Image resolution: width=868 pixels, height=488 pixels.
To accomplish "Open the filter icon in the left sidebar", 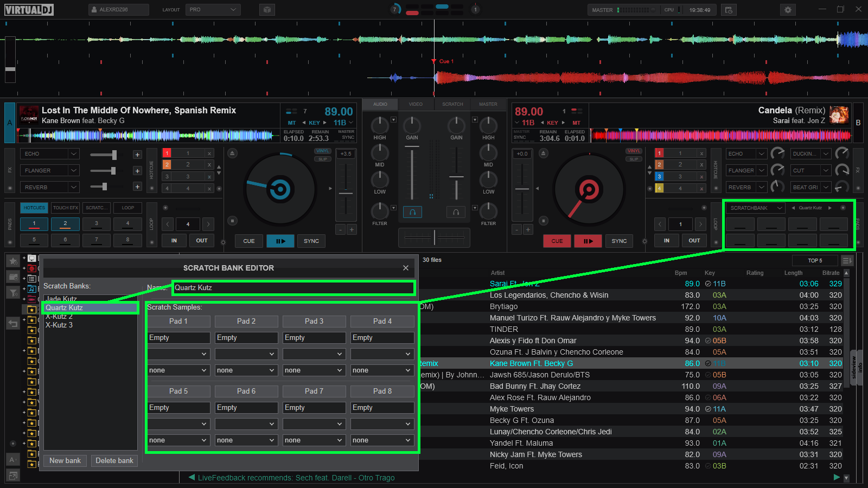I will [x=12, y=292].
